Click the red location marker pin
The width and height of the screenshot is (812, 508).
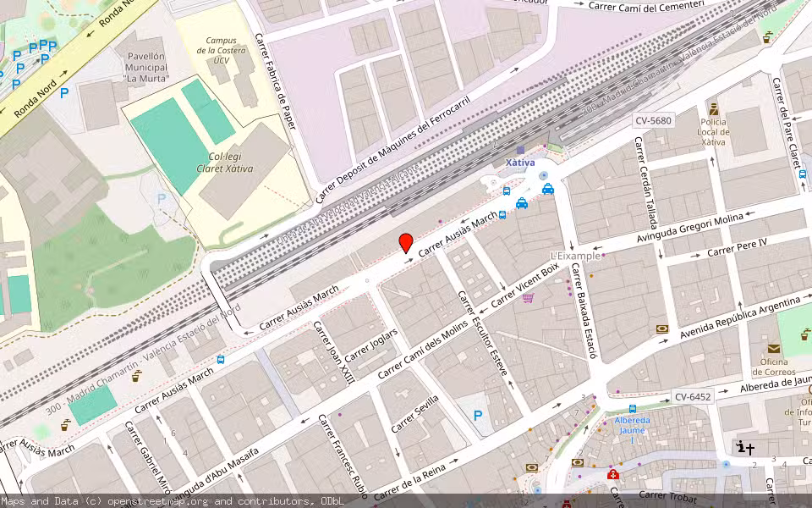[406, 243]
